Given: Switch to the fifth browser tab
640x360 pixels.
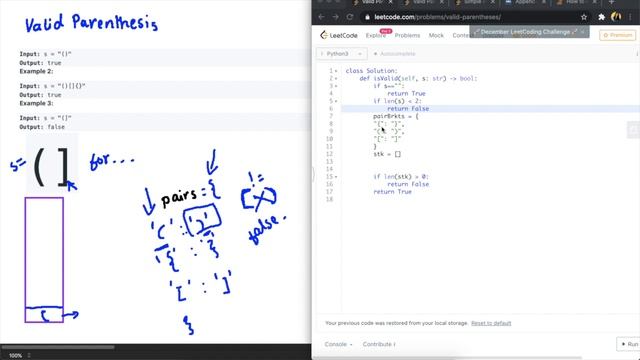Looking at the screenshot, I should (576, 2).
